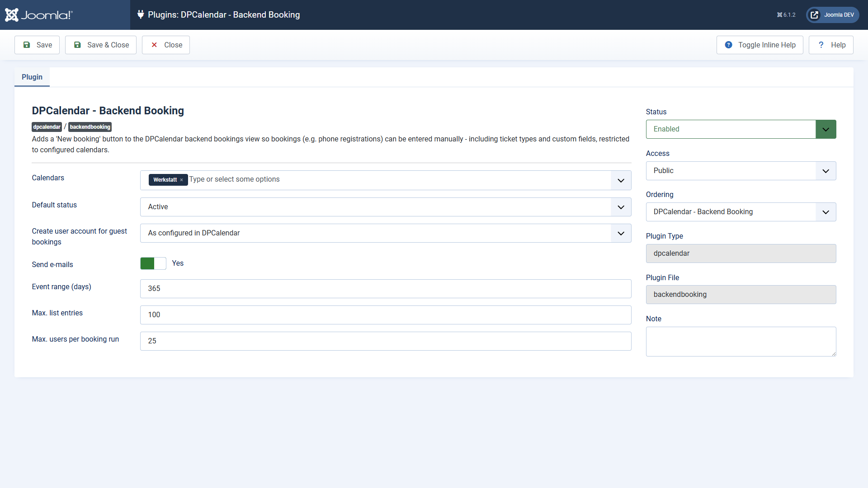Click the dpcalendar badge under title
This screenshot has width=868, height=488.
(47, 127)
